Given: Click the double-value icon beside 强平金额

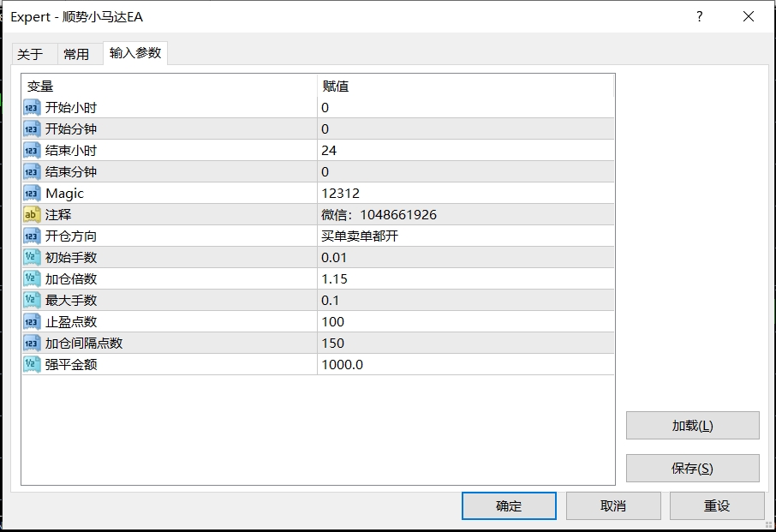Looking at the screenshot, I should 32,364.
